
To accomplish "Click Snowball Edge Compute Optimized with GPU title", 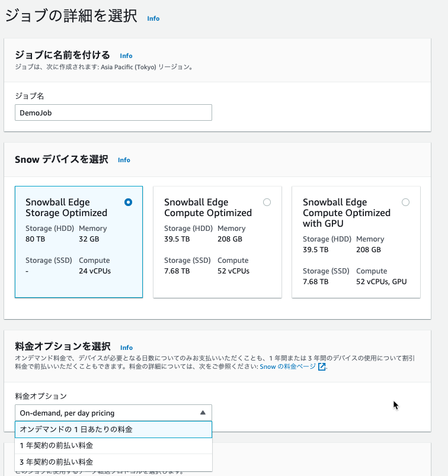I will coord(347,213).
